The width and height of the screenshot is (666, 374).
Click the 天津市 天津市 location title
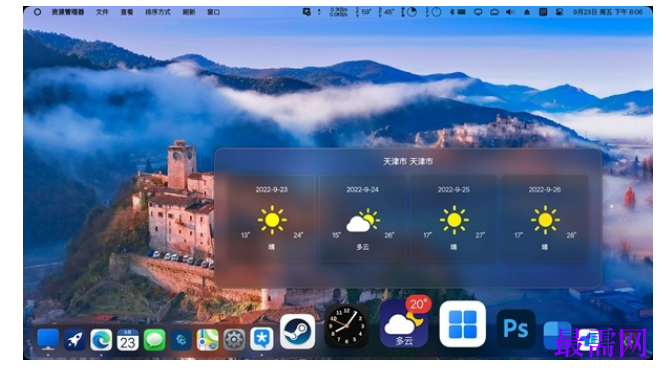(x=408, y=161)
